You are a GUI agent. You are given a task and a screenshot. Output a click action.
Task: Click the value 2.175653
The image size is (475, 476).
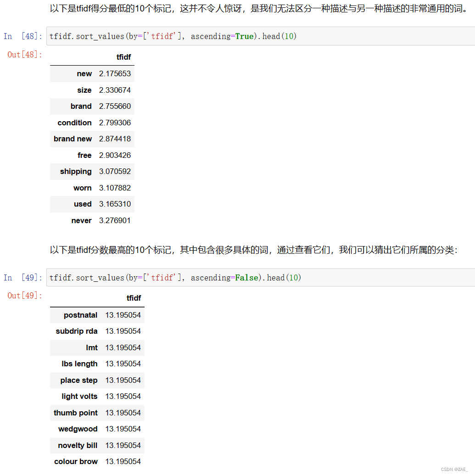click(x=115, y=74)
